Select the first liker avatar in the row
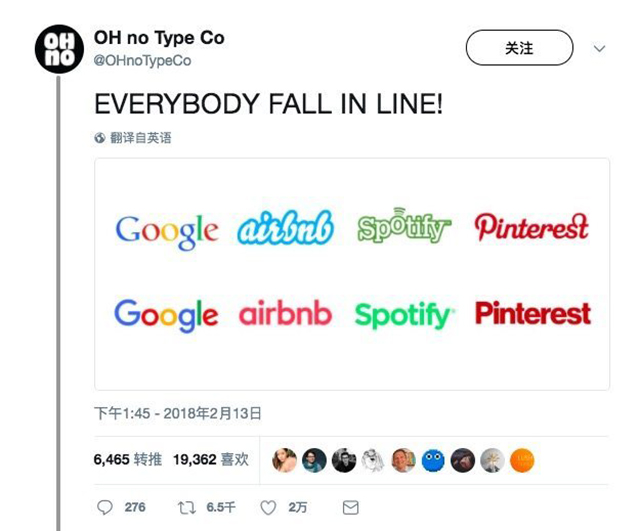The image size is (640, 531). pos(284,460)
